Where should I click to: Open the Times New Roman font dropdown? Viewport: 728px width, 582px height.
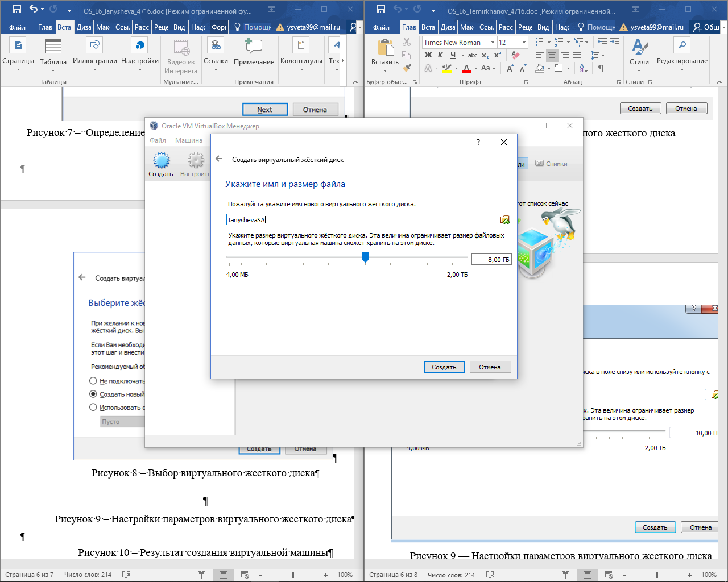[493, 43]
